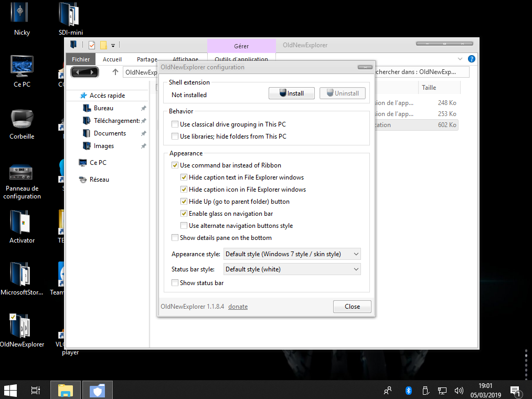Image resolution: width=532 pixels, height=399 pixels.
Task: Click the Explorer properties quick access icon
Action: point(92,45)
